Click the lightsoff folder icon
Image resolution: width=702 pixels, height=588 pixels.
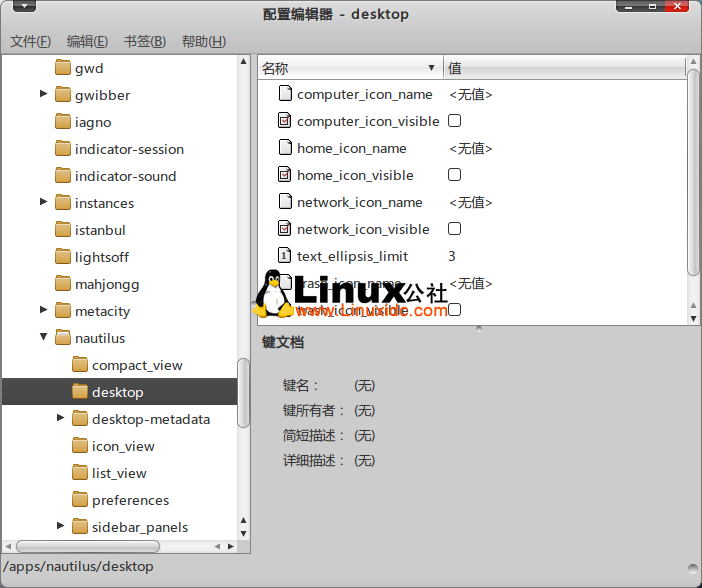pyautogui.click(x=63, y=257)
